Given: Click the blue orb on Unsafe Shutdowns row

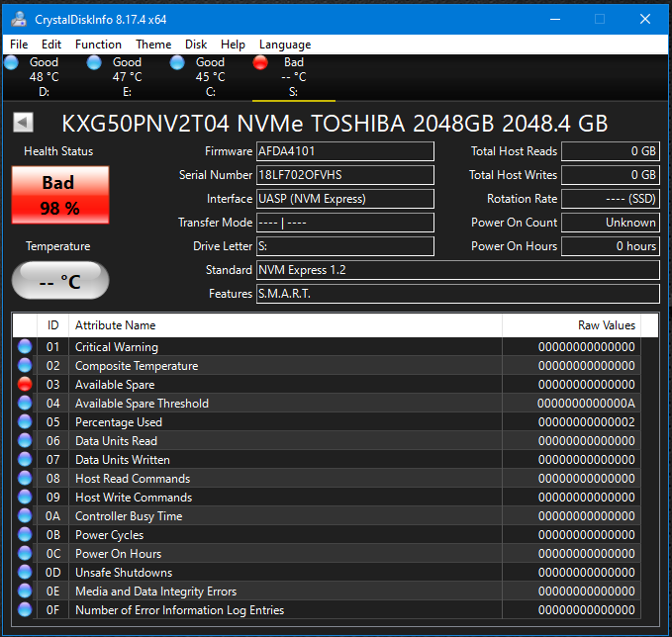Looking at the screenshot, I should click(25, 573).
